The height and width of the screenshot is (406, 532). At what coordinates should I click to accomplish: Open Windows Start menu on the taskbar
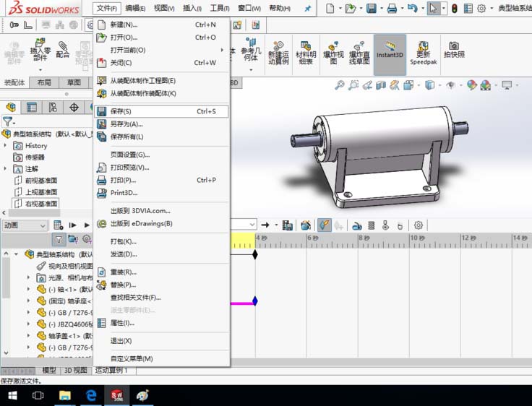(12, 395)
